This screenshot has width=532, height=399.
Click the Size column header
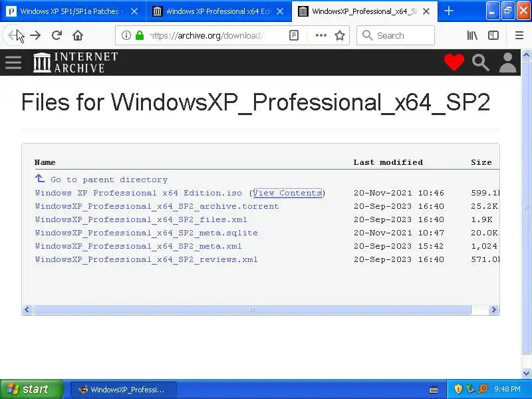pyautogui.click(x=481, y=162)
